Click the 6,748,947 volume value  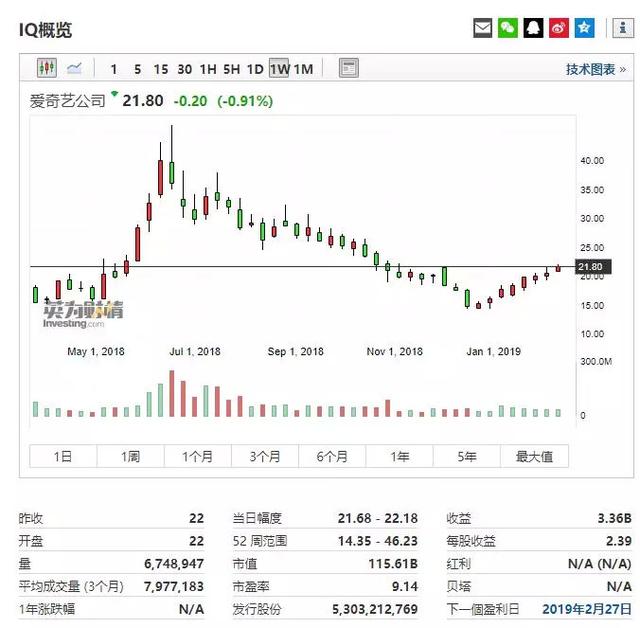(x=174, y=564)
